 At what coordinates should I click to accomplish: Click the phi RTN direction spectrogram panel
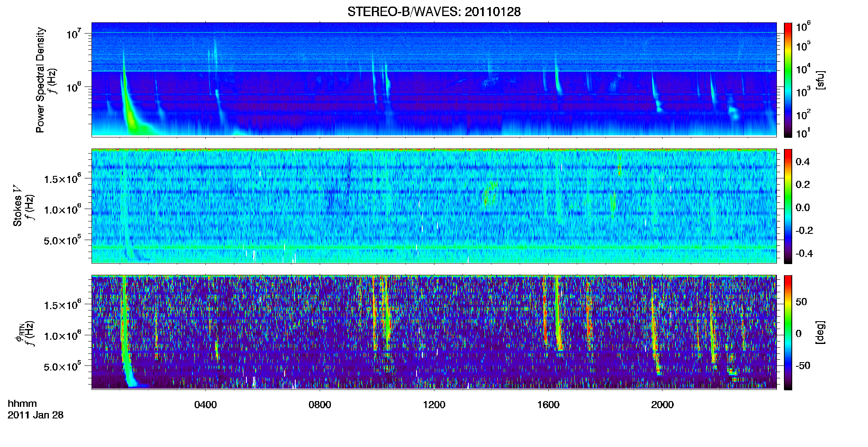click(434, 332)
